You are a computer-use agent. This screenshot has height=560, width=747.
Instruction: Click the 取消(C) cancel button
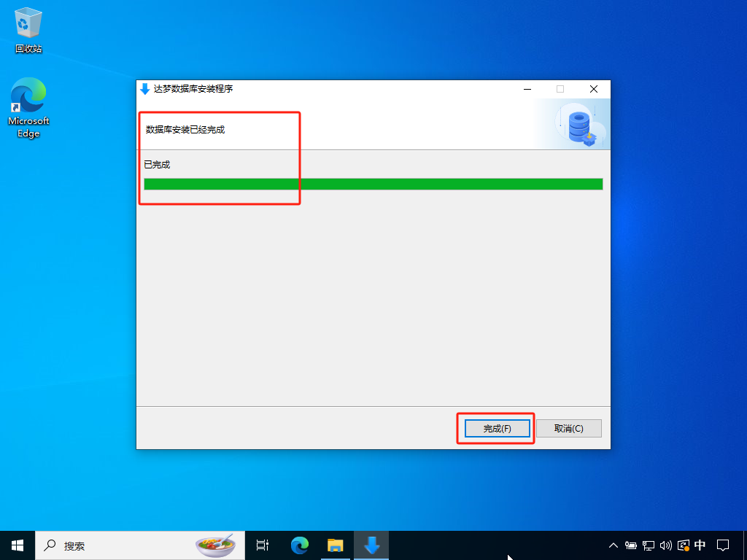tap(569, 429)
